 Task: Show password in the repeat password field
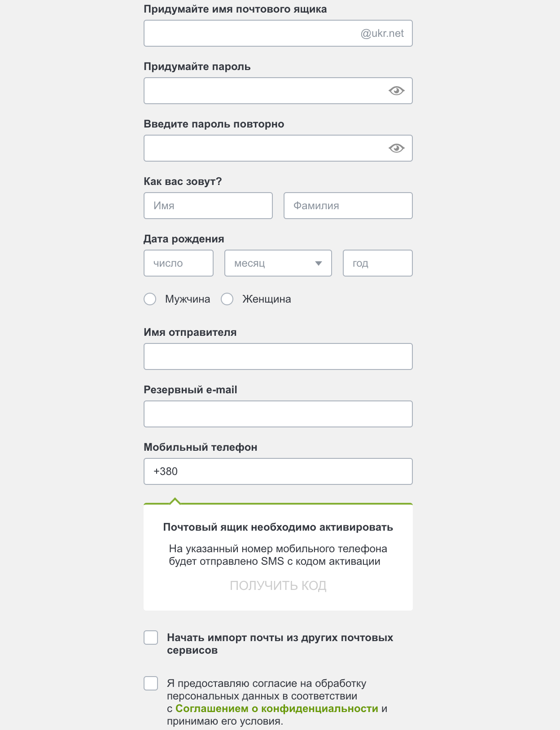[x=396, y=148]
